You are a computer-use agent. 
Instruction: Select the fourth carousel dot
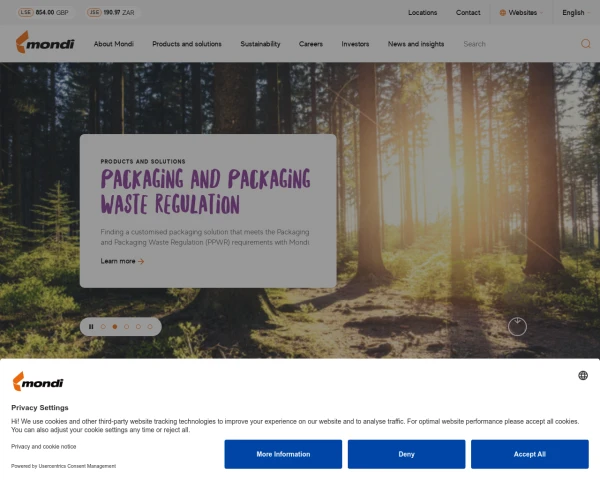[138, 327]
